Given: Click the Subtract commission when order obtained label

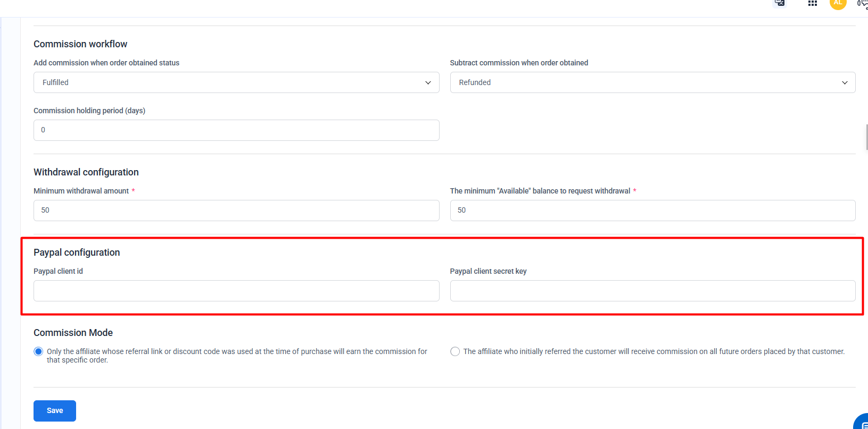Looking at the screenshot, I should [x=519, y=63].
